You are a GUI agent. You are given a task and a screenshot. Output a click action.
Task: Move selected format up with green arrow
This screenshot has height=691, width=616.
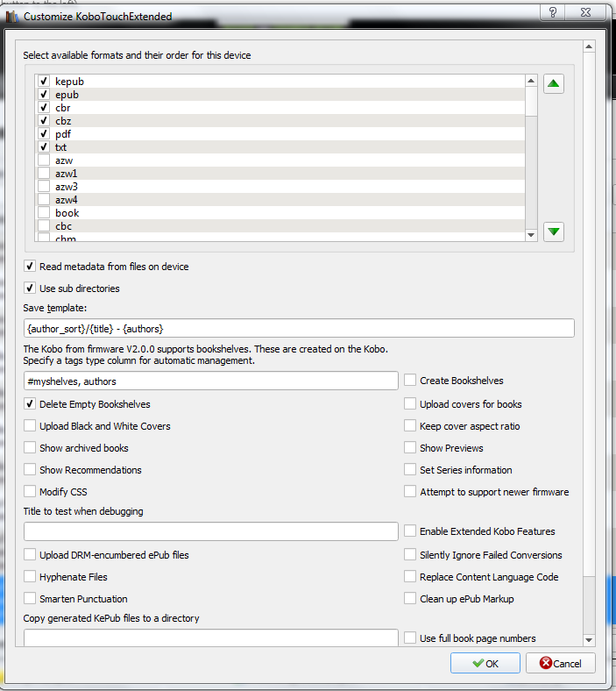point(554,83)
